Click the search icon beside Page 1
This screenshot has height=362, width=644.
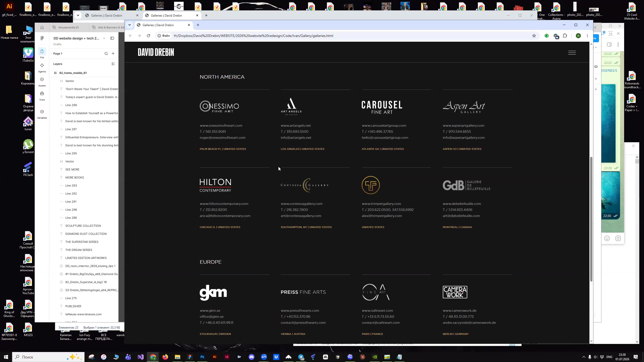click(106, 54)
